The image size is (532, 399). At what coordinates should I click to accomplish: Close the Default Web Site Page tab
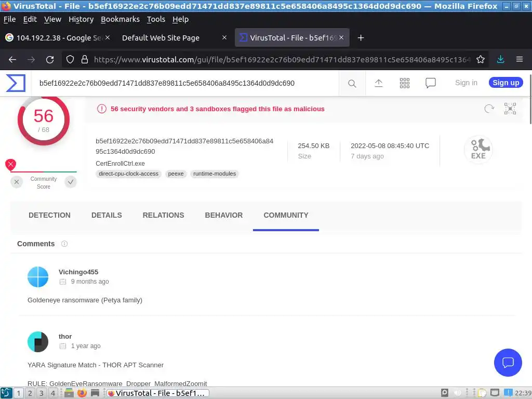coord(224,37)
